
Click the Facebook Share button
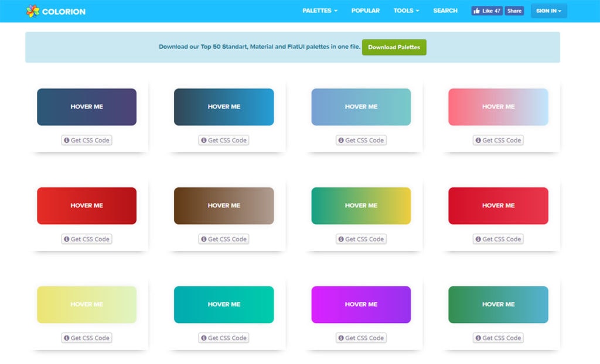coord(514,11)
